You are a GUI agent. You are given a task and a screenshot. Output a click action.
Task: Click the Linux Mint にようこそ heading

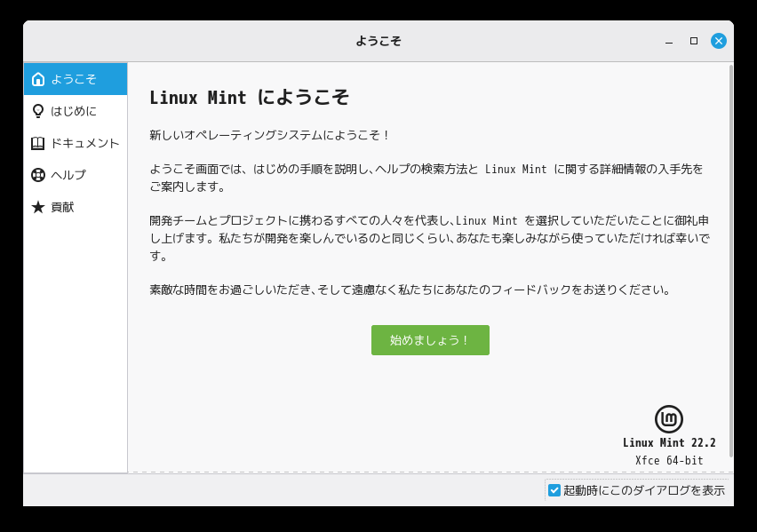pyautogui.click(x=249, y=98)
